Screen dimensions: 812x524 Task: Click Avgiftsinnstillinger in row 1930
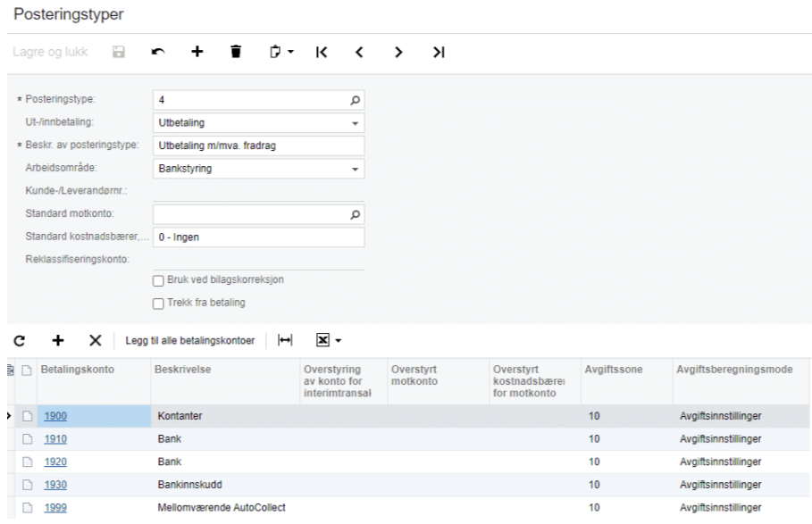pos(720,485)
